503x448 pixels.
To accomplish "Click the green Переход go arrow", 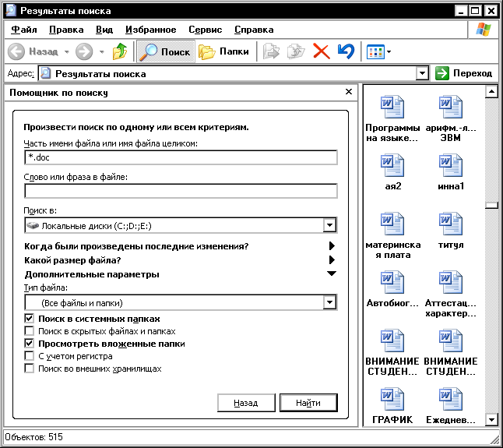I will 442,73.
